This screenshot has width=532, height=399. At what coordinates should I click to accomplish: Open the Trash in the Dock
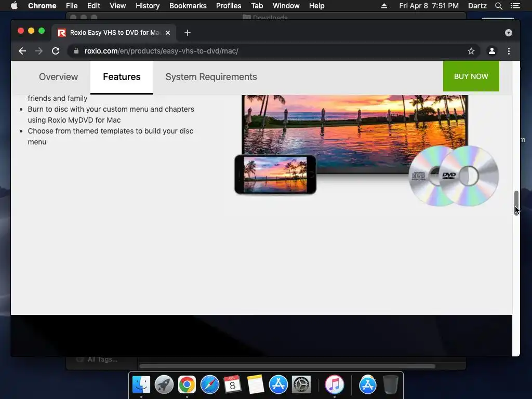point(391,385)
